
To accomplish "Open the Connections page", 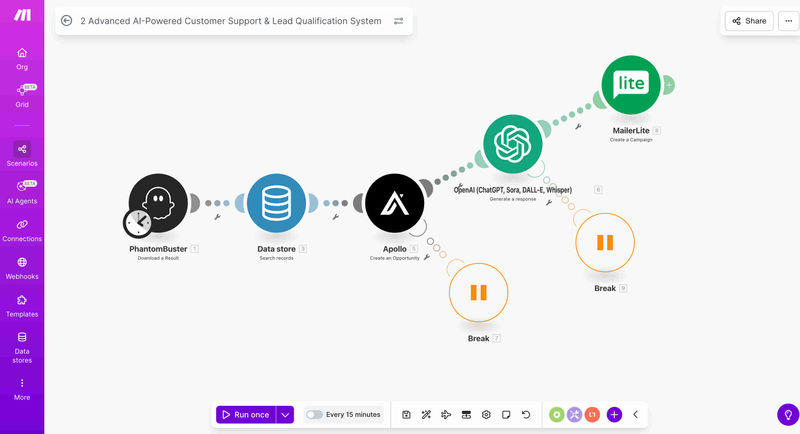I will point(22,231).
